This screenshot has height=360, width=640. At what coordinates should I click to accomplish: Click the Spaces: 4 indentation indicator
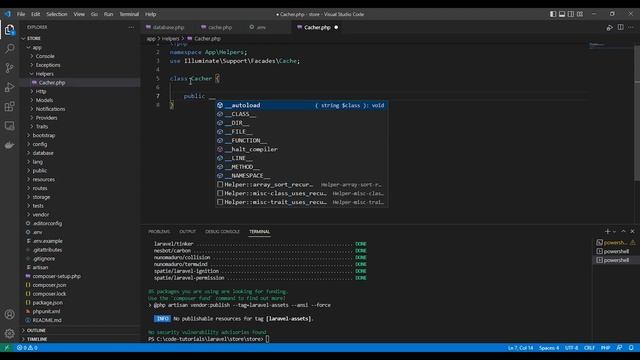coord(549,348)
